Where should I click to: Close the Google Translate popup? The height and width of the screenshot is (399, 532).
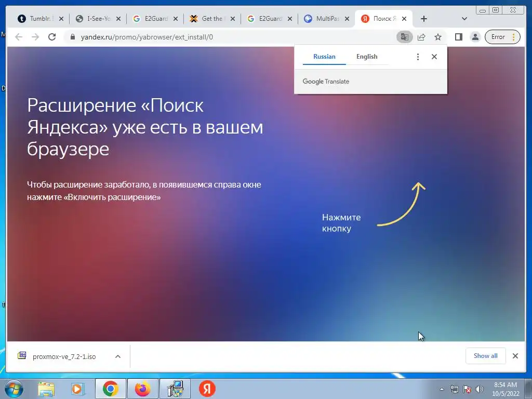pos(434,57)
